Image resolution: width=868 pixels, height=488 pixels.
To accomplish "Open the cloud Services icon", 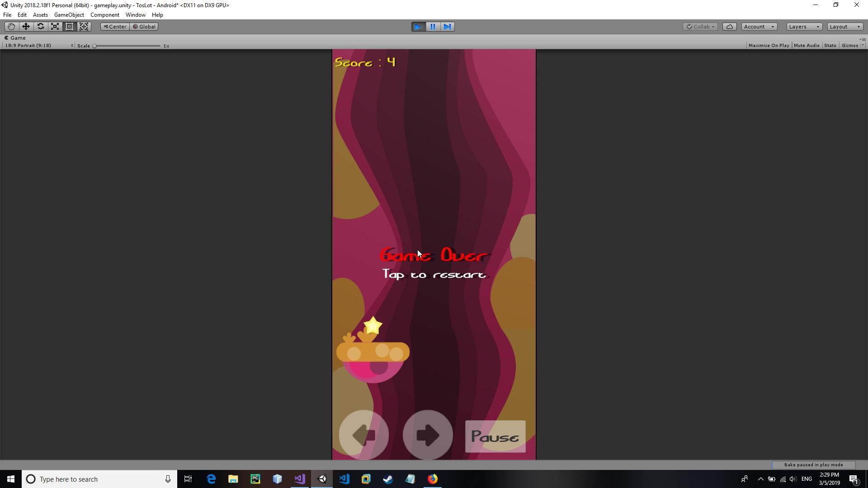I will 729,27.
